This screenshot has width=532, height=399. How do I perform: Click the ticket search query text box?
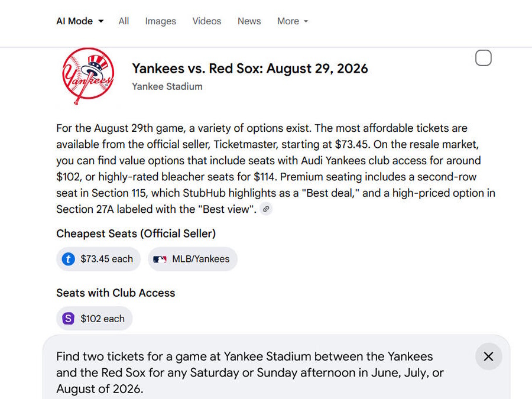(254, 372)
